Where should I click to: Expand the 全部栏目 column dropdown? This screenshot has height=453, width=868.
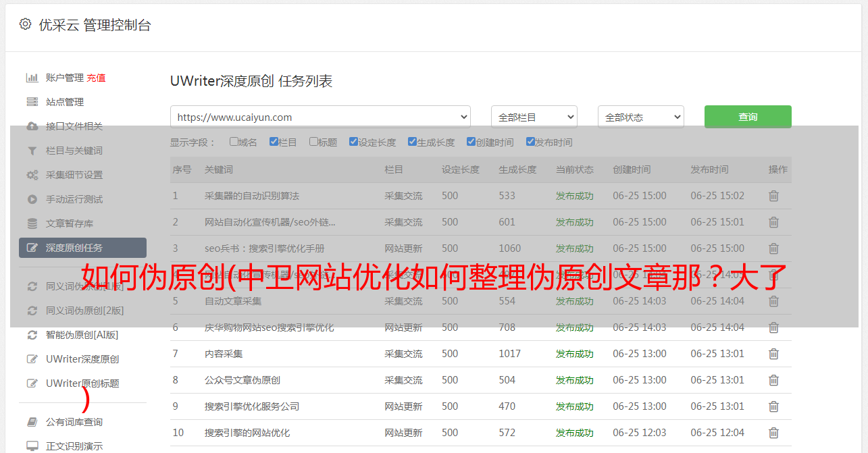pyautogui.click(x=534, y=117)
